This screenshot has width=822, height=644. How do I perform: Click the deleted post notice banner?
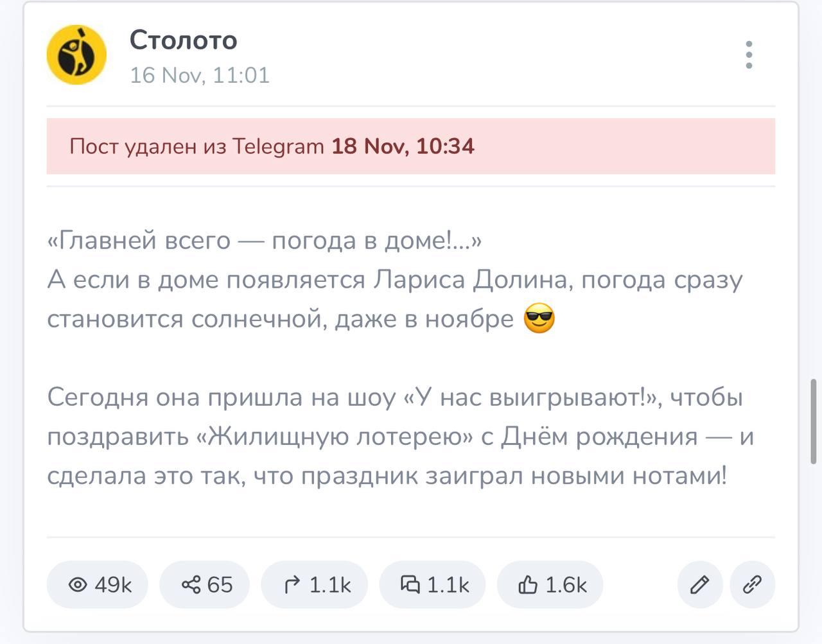411,146
